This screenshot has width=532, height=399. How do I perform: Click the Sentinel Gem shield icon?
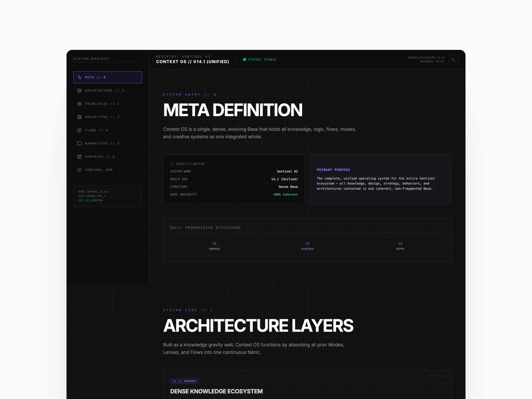(x=80, y=170)
